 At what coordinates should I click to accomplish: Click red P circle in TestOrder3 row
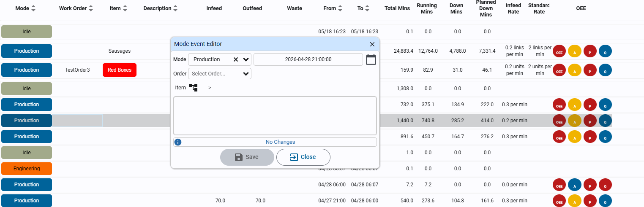(590, 70)
